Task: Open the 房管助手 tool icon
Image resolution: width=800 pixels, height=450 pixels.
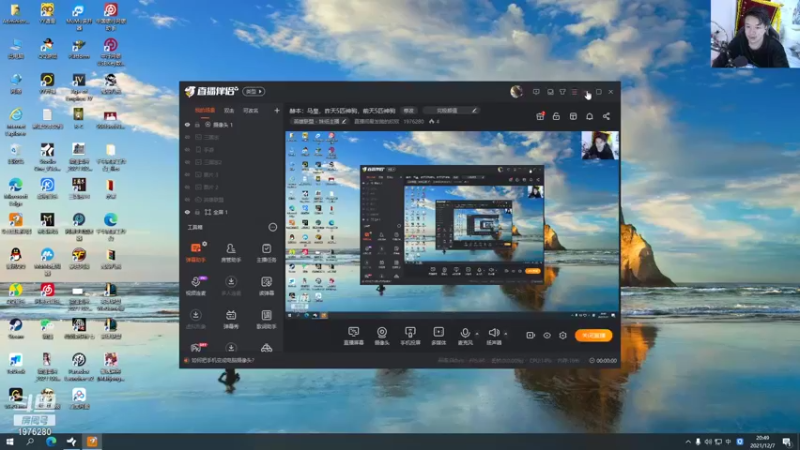Action: pos(231,252)
